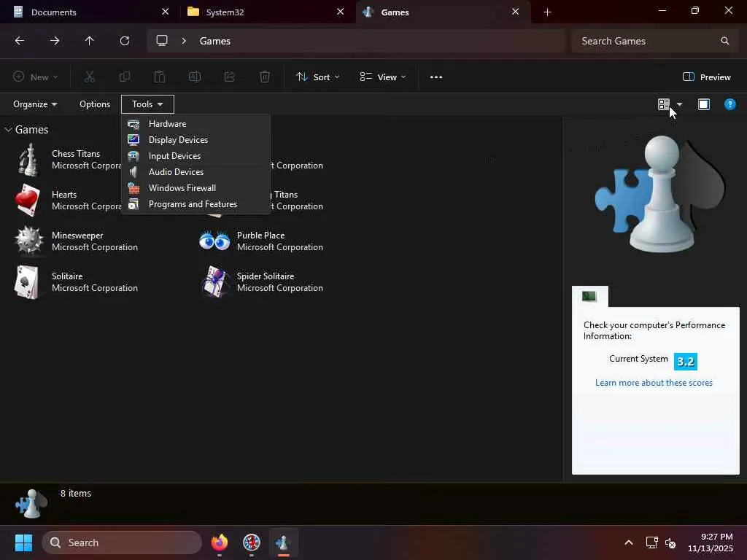
Task: Open the Sort dropdown
Action: coord(318,77)
